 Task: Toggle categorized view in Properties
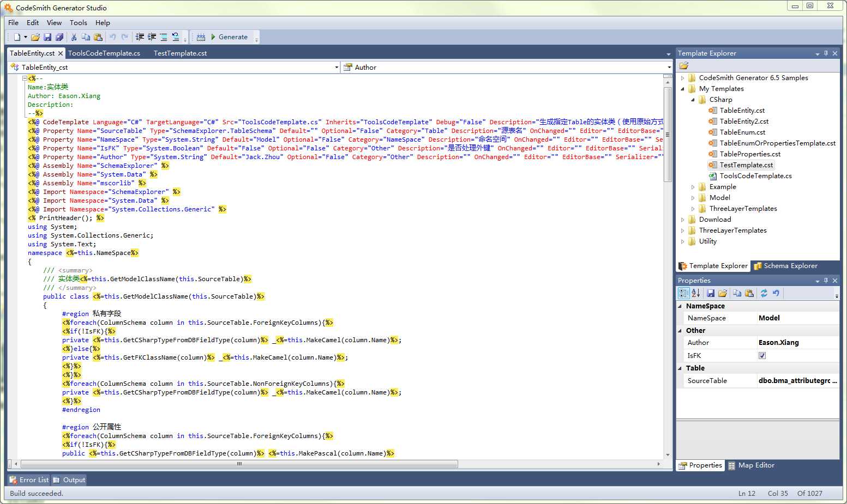coord(683,293)
